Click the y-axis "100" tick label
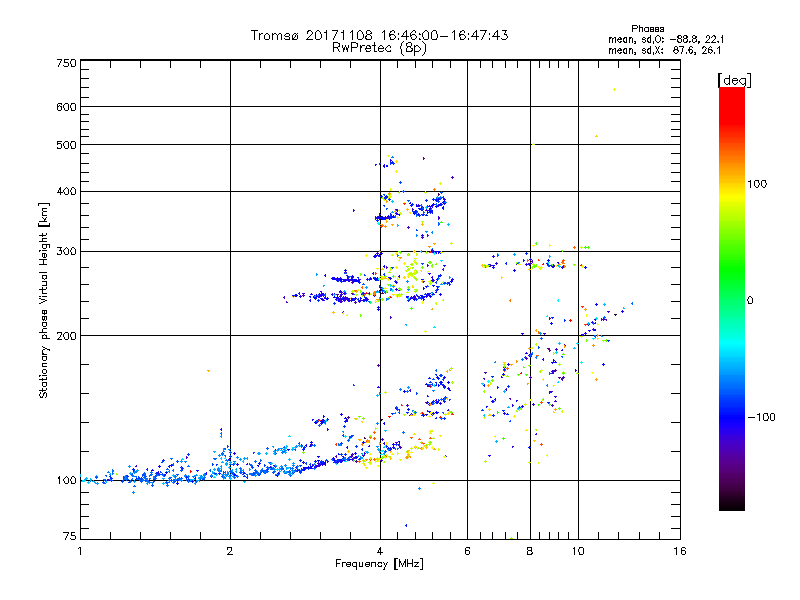This screenshot has width=800, height=600. click(x=66, y=481)
